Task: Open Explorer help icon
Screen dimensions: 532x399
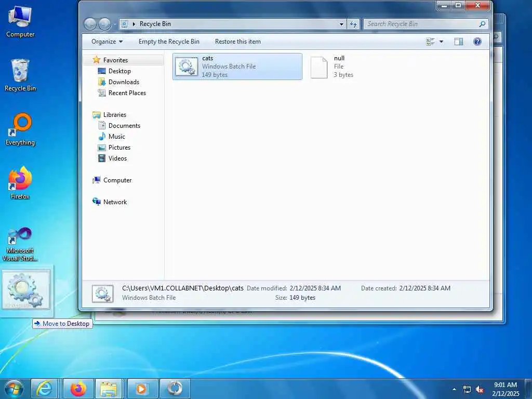Action: [477, 42]
